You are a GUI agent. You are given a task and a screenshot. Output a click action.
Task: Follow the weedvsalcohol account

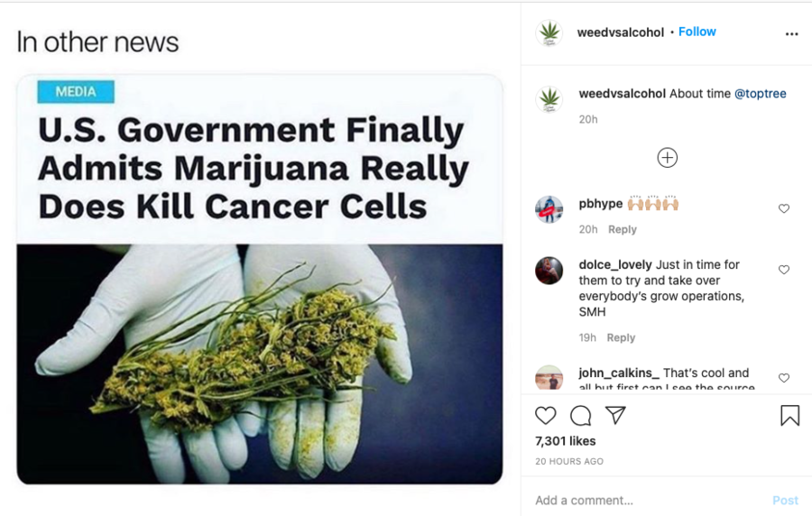(x=697, y=32)
